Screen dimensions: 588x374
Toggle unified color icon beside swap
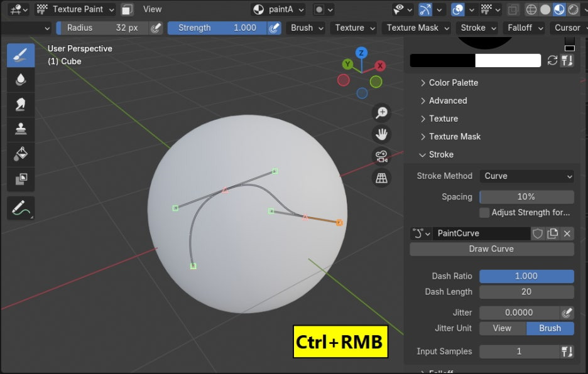[567, 60]
